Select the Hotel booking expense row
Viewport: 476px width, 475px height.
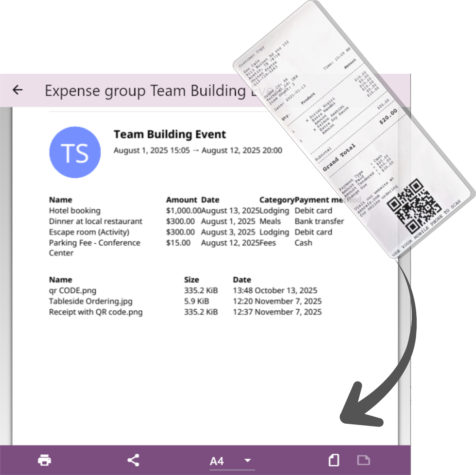tap(75, 211)
